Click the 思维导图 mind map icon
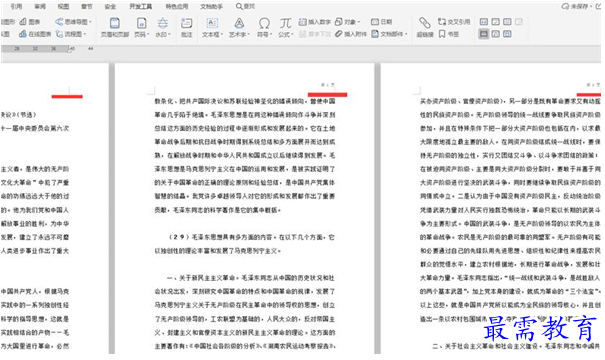This screenshot has height=360, width=605. (x=59, y=22)
